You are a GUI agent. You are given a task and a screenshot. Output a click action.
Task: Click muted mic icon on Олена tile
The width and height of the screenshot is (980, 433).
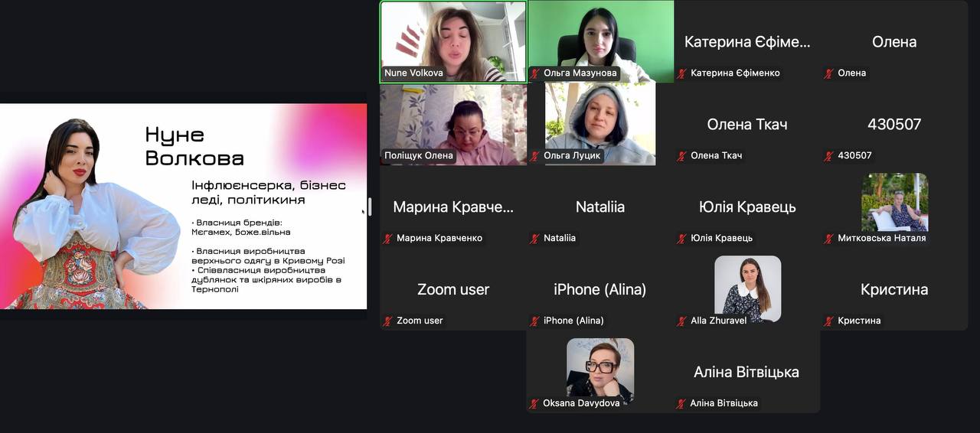point(828,73)
